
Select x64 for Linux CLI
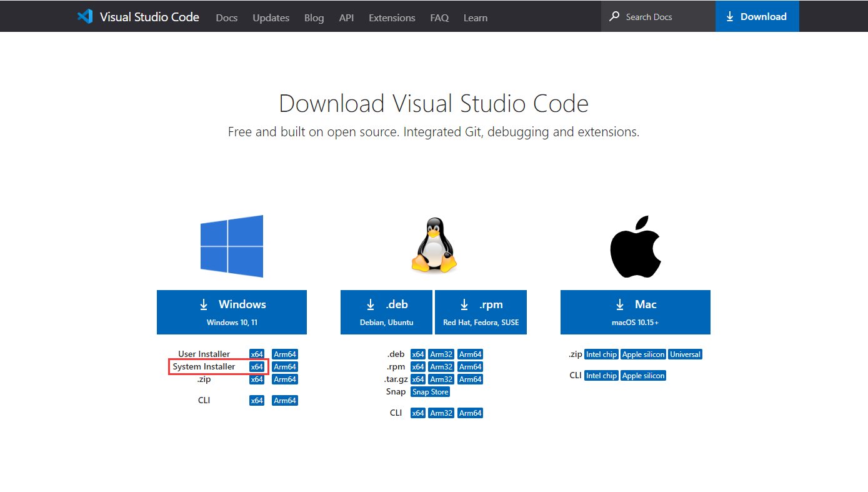click(418, 413)
